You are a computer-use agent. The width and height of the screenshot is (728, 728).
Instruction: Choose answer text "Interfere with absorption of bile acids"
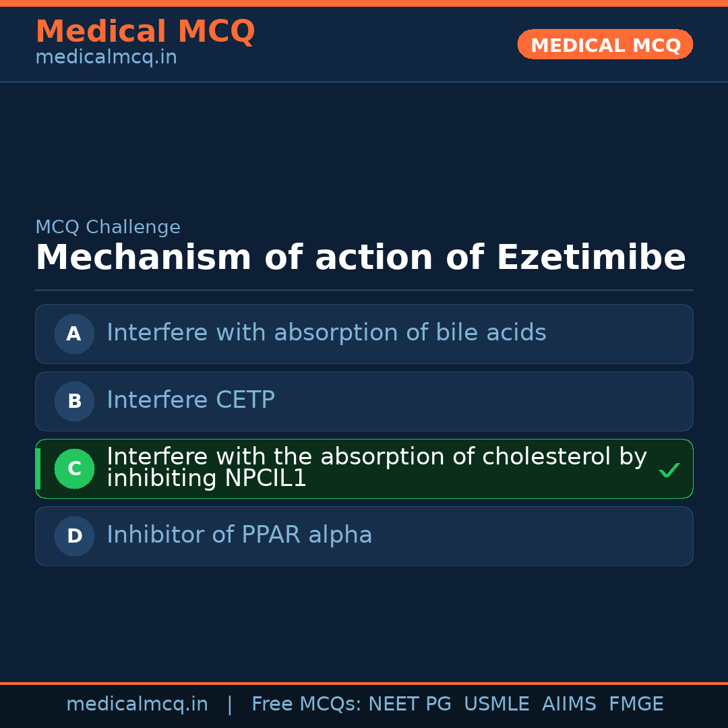(326, 333)
